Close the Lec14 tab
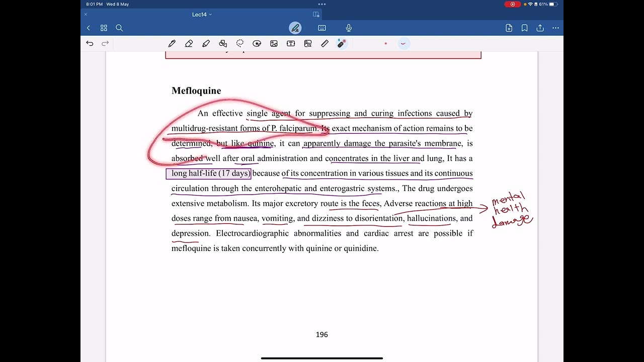 click(x=86, y=15)
